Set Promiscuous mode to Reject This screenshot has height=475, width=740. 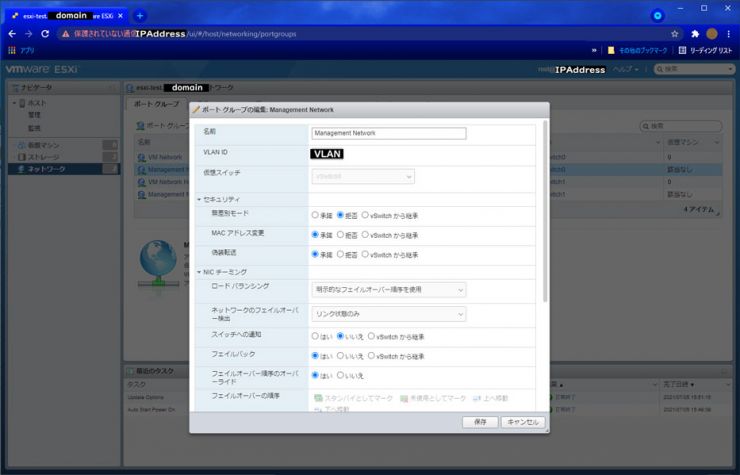(x=340, y=215)
